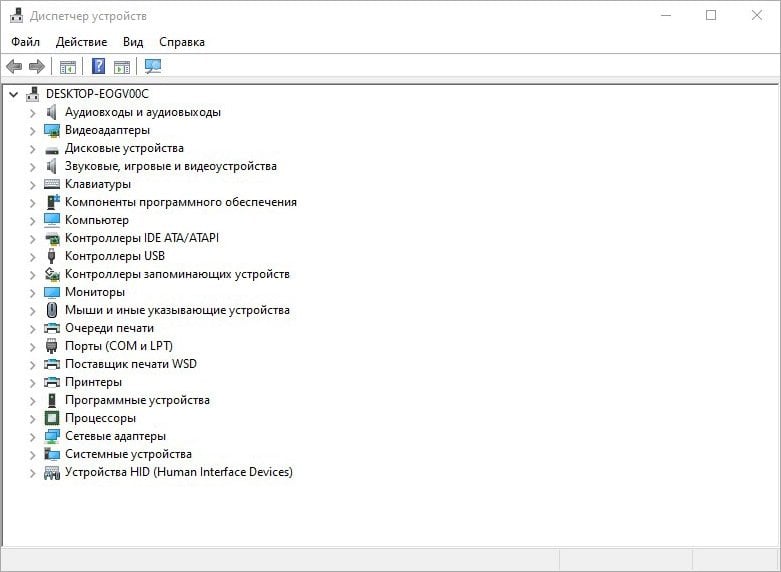Collapse the DESKTOP-EOGV00C root node
The height and width of the screenshot is (572, 781).
pos(13,94)
